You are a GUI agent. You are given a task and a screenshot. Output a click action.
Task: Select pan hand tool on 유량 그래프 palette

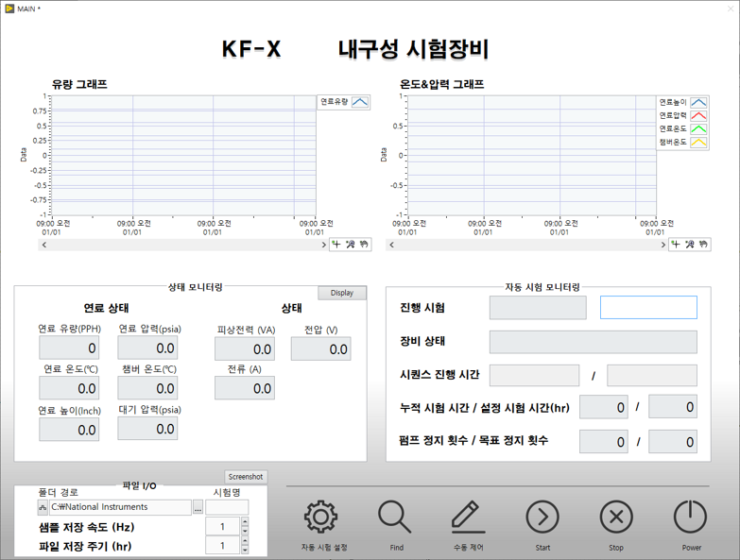[364, 245]
